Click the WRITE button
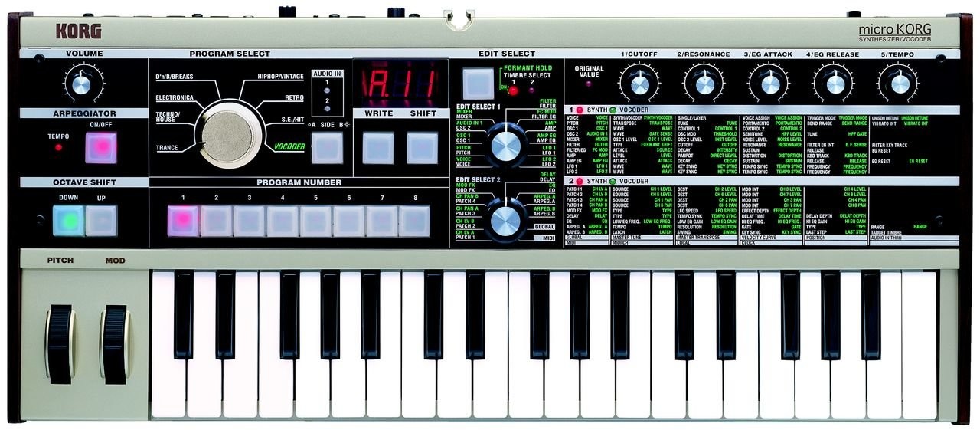The image size is (980, 430). (x=377, y=148)
